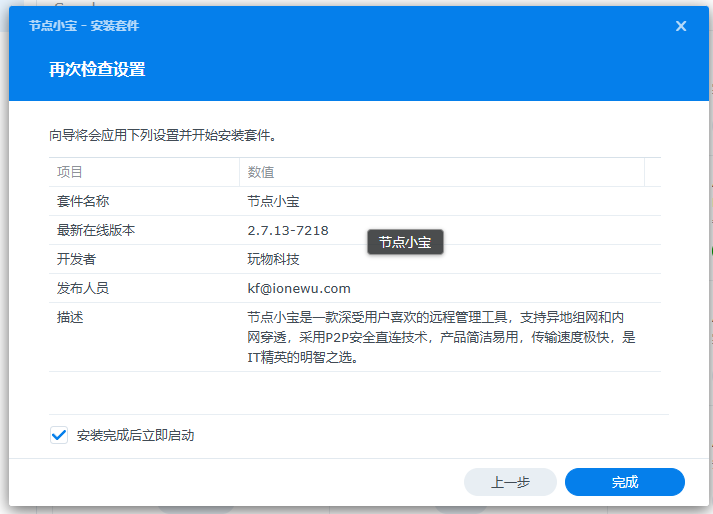Click the 节点小宝 tooltip
713x514 pixels.
click(405, 242)
